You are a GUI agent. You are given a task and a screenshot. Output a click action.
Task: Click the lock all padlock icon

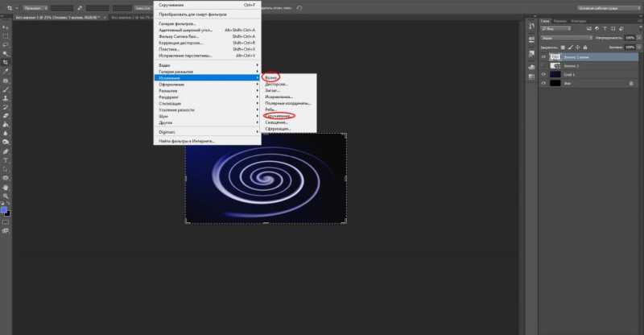585,48
